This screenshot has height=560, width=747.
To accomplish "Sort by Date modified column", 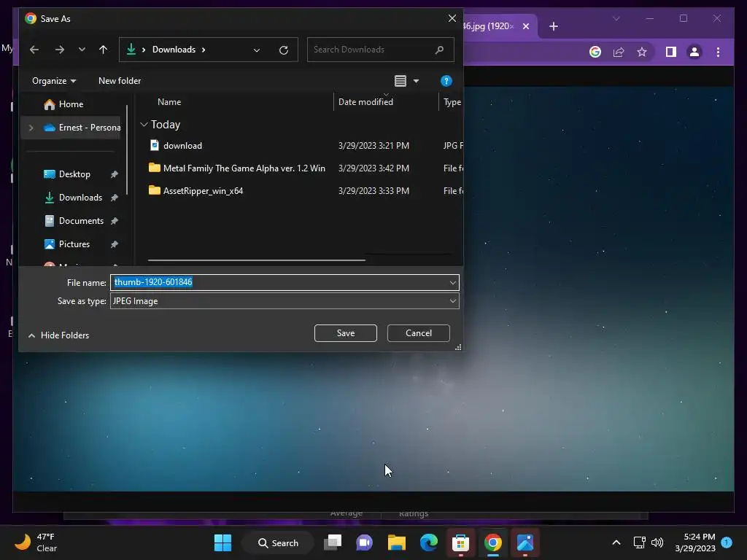I will coord(365,102).
